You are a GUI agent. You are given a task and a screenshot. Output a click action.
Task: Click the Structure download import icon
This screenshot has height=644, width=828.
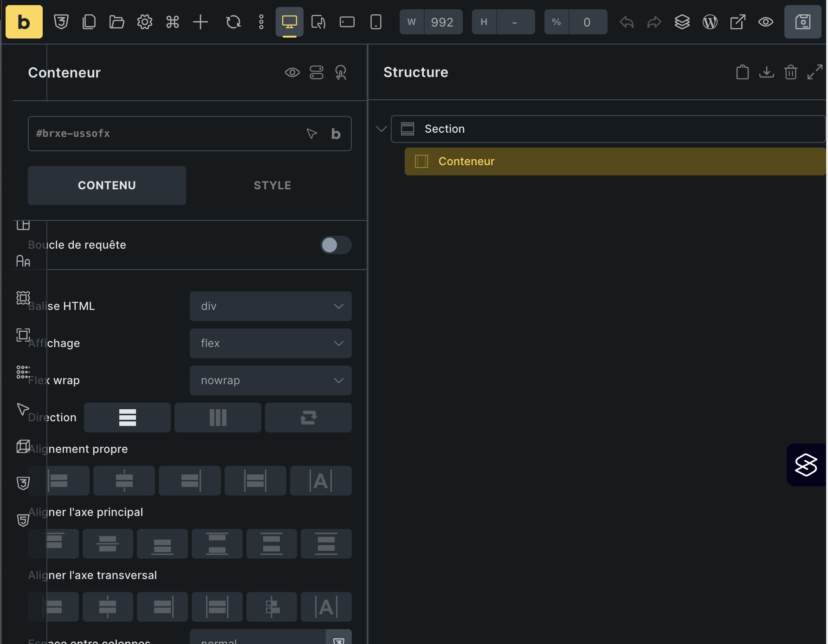[x=767, y=72]
